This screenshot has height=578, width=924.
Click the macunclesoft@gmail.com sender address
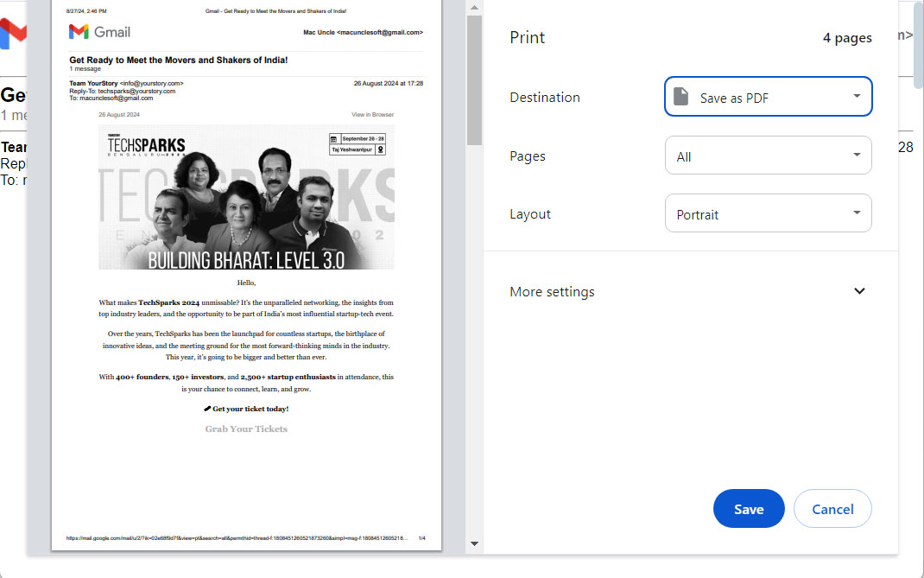(378, 32)
